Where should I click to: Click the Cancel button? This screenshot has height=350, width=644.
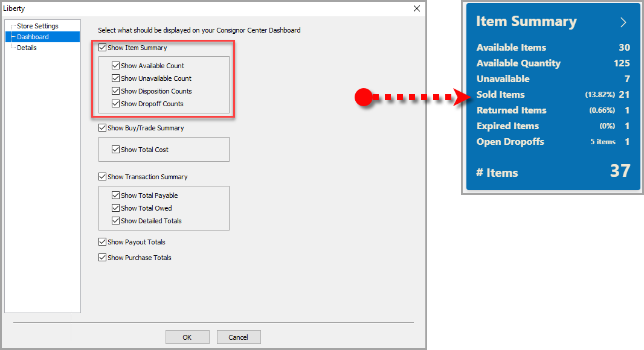pos(239,337)
